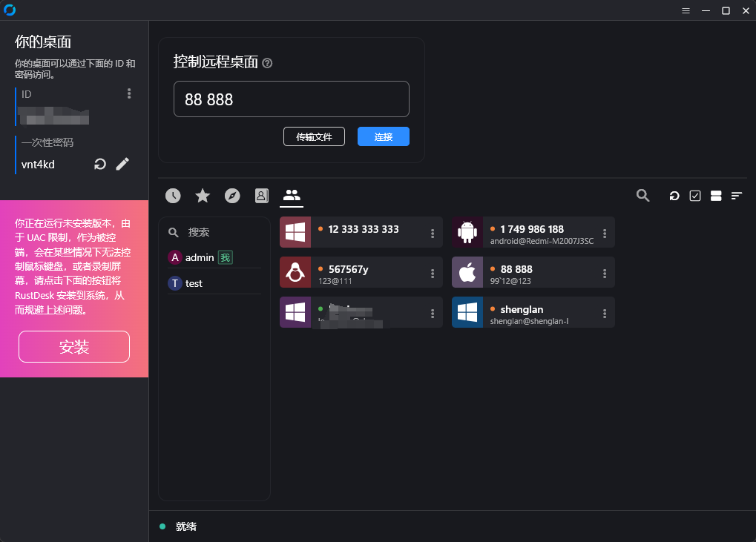
Task: Click the 传输文件 button
Action: [x=314, y=136]
